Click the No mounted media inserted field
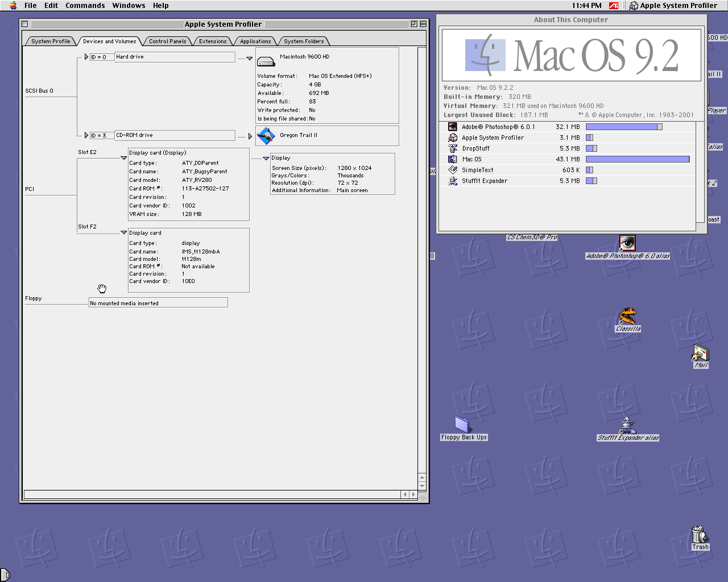728x582 pixels. pyautogui.click(x=158, y=303)
